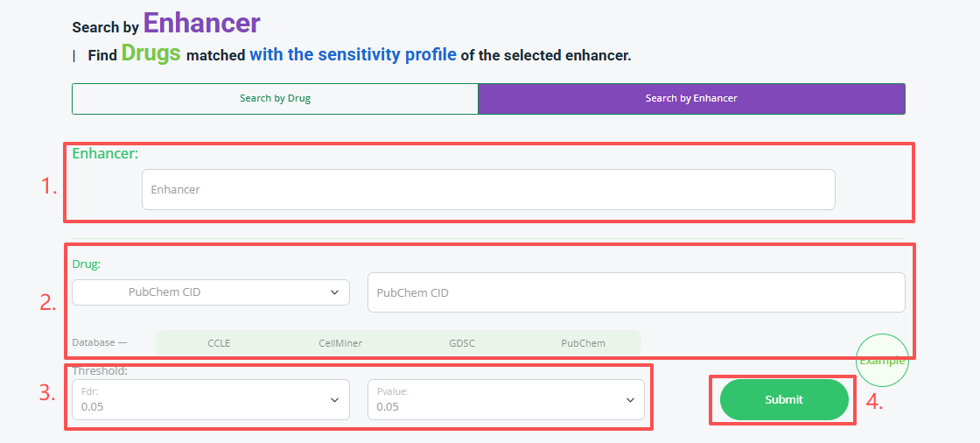Click the chevron arrow in Fdr selector
The image size is (980, 443).
334,400
